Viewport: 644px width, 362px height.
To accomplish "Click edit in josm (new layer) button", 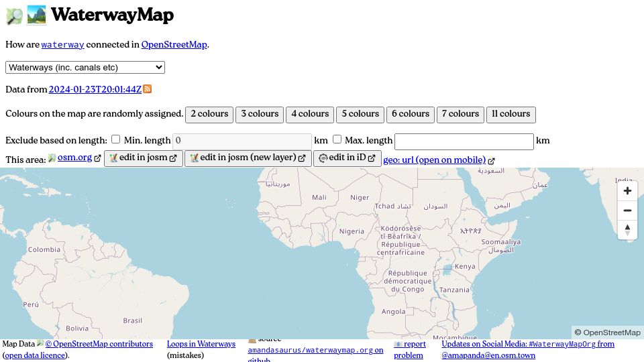I will pyautogui.click(x=248, y=158).
